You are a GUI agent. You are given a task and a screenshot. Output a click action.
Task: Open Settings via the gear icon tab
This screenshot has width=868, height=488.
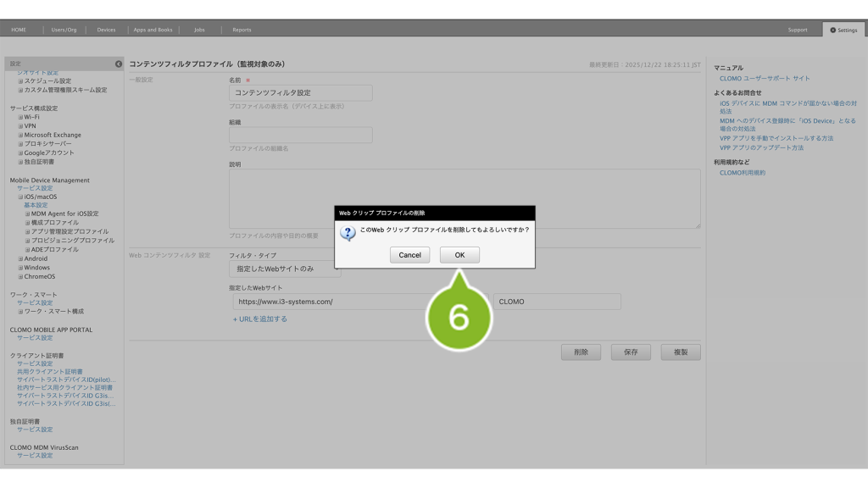[843, 30]
